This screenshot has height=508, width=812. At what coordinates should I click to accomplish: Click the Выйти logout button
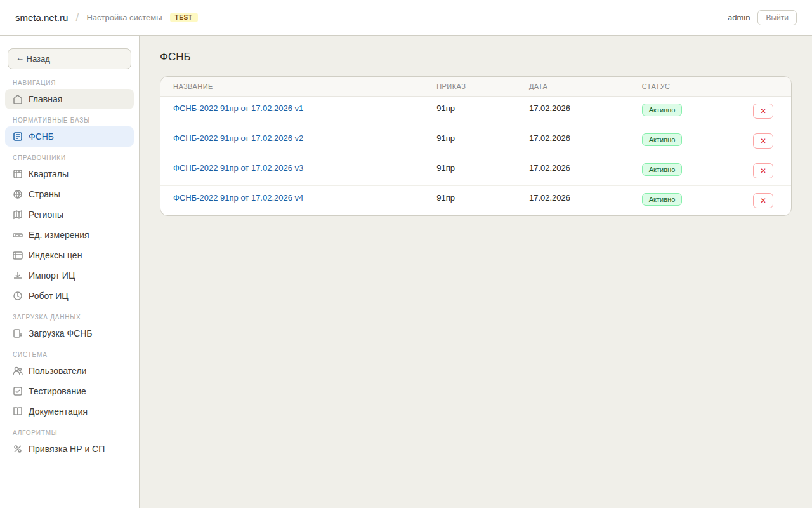coord(776,17)
